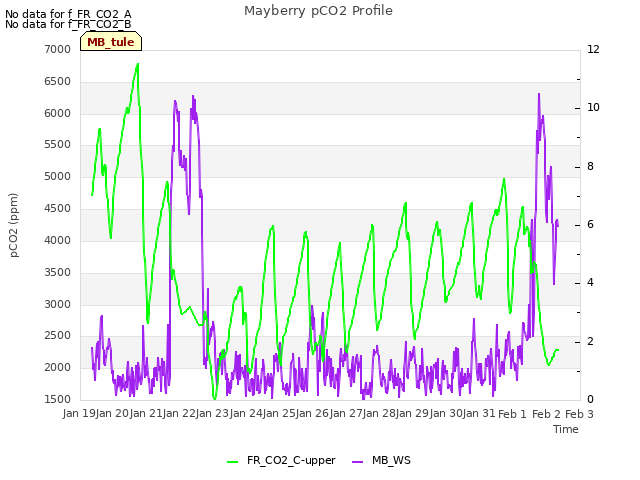This screenshot has height=480, width=640.
Task: Toggle the MB_WS legend entry
Action: 381,460
